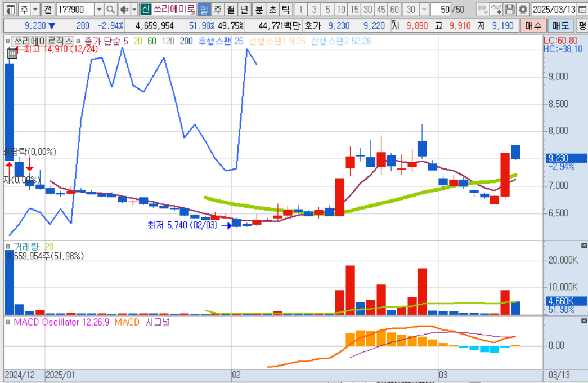Viewport: 588px width, 383px height.
Task: Click the price panel square marker icon
Action: pyautogui.click(x=7, y=41)
